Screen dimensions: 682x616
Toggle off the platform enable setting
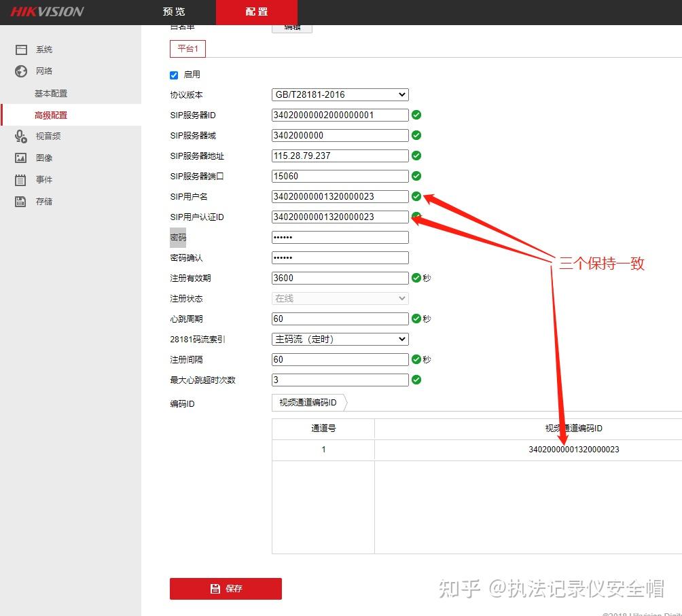tap(174, 75)
